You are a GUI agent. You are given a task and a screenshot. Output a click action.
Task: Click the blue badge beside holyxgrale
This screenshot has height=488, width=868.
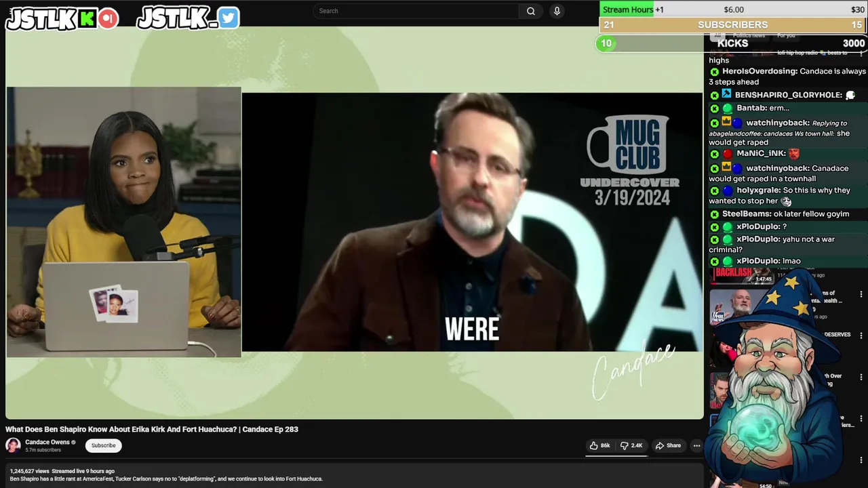[x=728, y=190]
